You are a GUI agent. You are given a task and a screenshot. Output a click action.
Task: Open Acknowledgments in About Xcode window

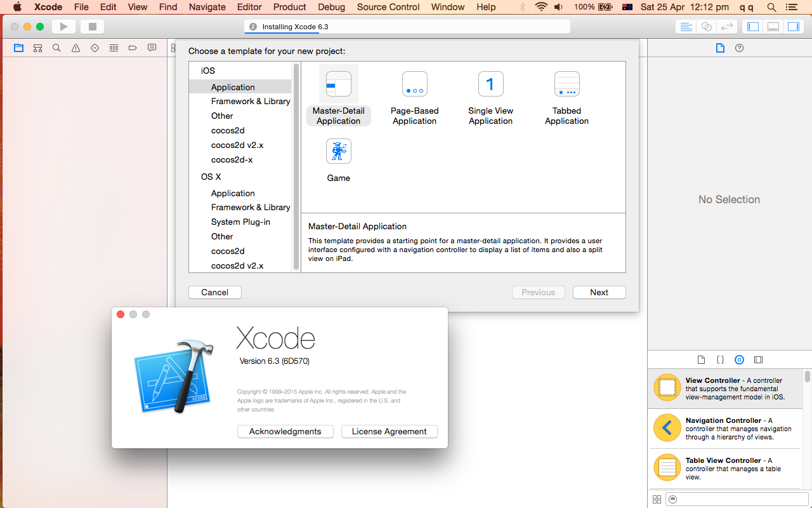coord(285,431)
